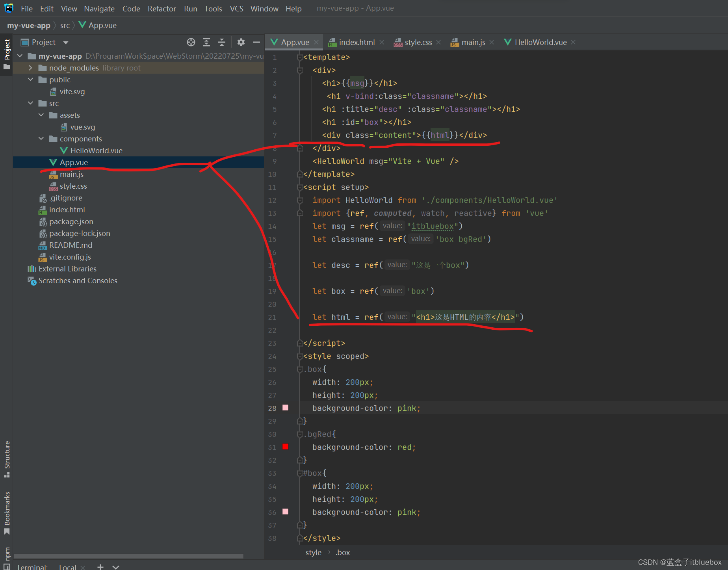Fold the style scoped block at line 24
The width and height of the screenshot is (728, 570).
click(x=300, y=356)
